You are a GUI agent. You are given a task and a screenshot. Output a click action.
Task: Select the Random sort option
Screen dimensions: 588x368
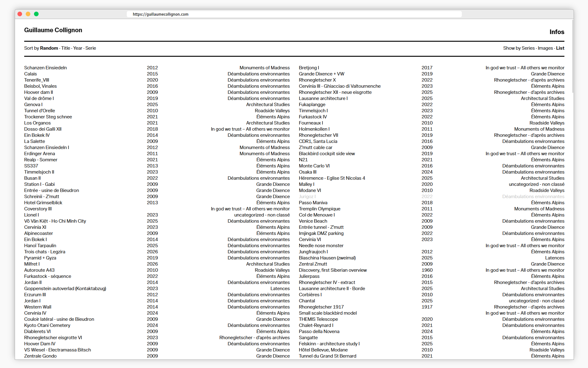(x=49, y=48)
